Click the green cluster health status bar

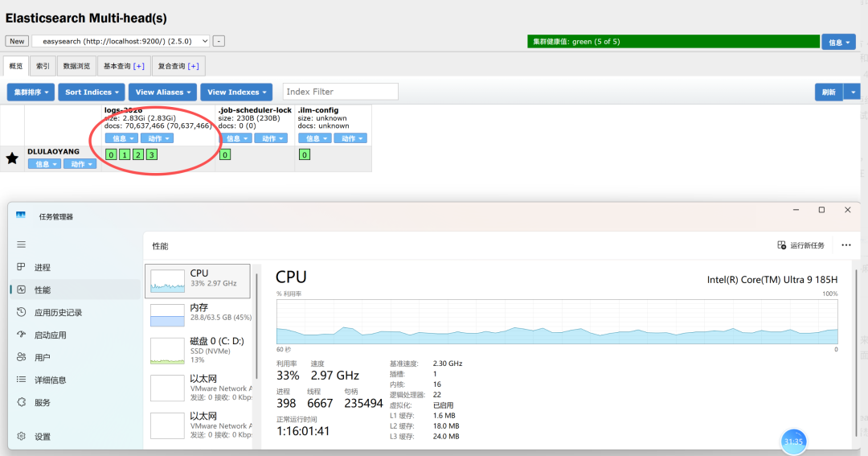coord(674,42)
